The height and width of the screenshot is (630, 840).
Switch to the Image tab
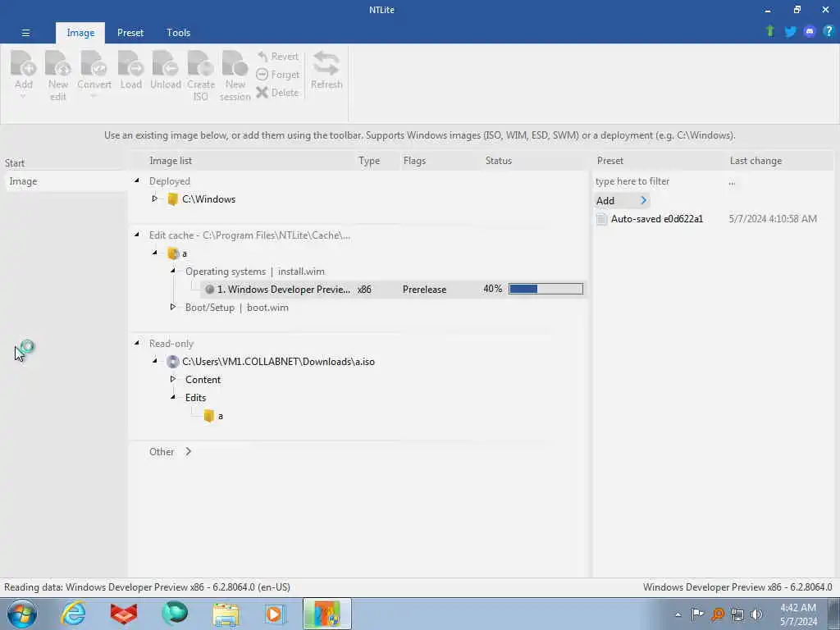pyautogui.click(x=80, y=33)
